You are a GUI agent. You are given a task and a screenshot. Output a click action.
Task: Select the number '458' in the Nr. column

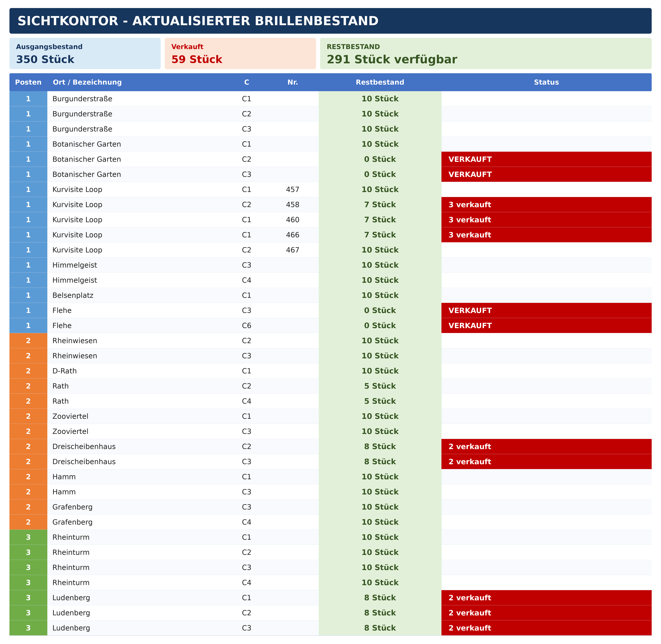pos(293,205)
